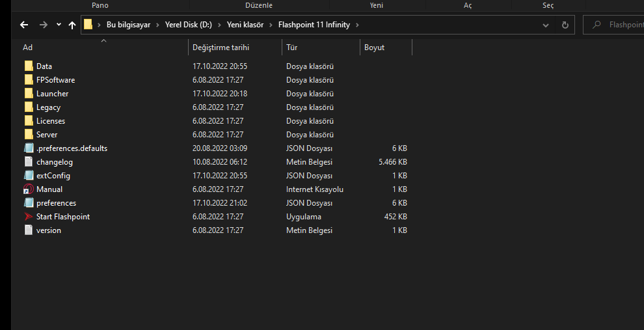Screen dimensions: 644x330
Task: Click the .preferences.defaults file name
Action: (x=72, y=148)
